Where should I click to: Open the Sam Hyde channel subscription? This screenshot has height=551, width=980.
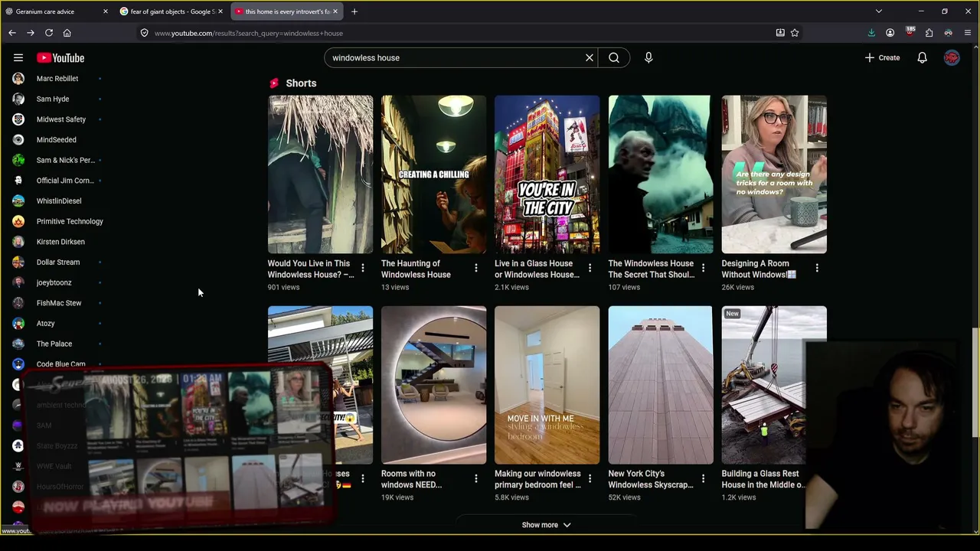pyautogui.click(x=53, y=99)
